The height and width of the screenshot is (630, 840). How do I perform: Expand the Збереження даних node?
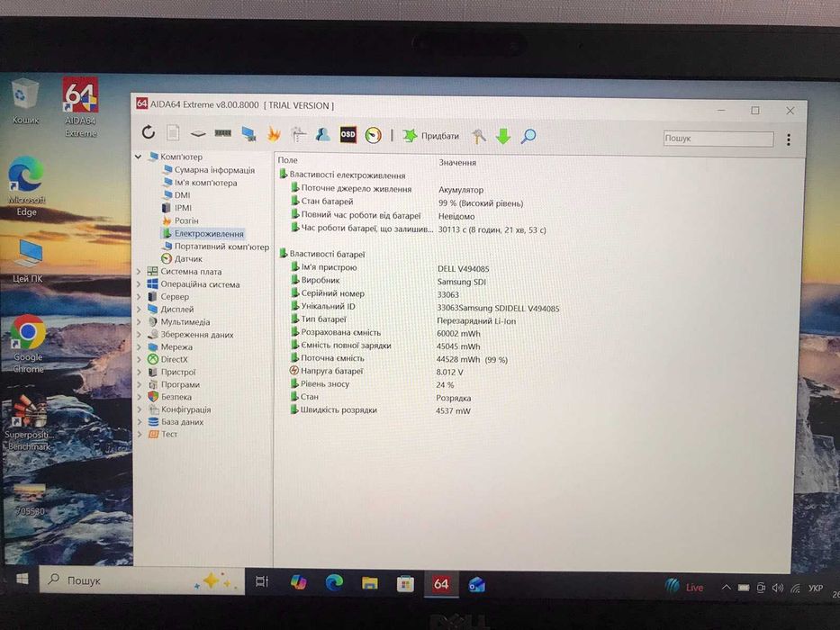point(140,334)
